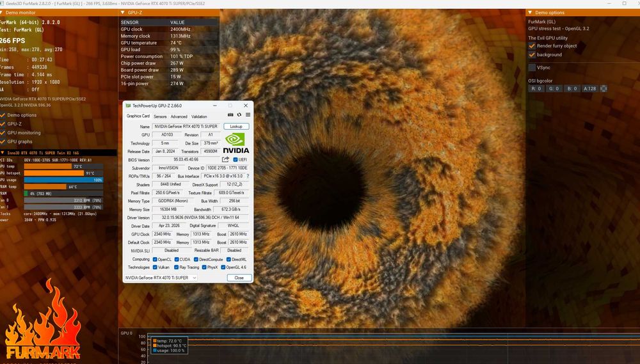Click the Name field showing RTX 4070 Ti SUPER
The height and width of the screenshot is (364, 640).
click(186, 127)
